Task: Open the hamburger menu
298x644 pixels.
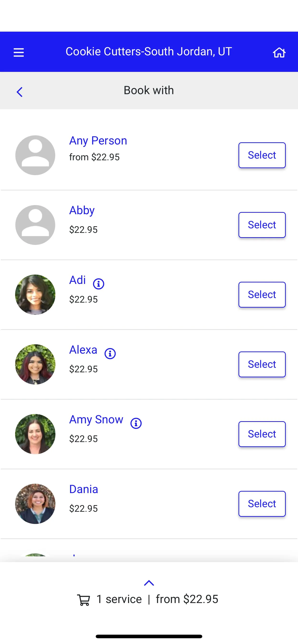Action: coord(18,52)
